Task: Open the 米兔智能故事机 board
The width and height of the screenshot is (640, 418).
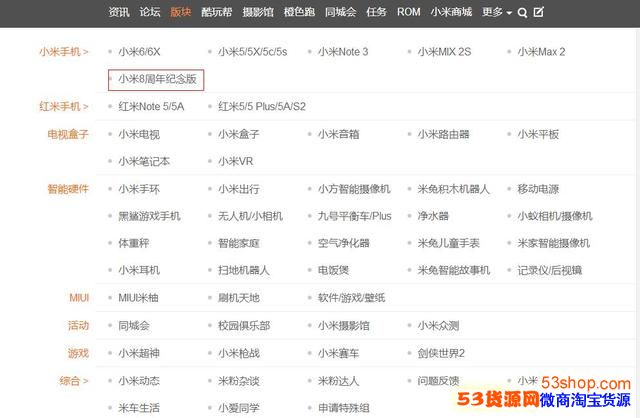Action: click(x=453, y=271)
